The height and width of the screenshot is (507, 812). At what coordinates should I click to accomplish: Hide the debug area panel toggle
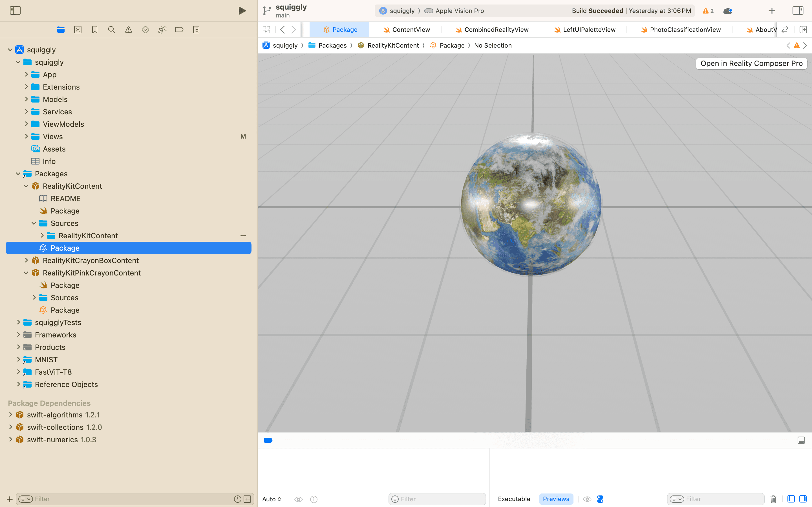(x=801, y=440)
